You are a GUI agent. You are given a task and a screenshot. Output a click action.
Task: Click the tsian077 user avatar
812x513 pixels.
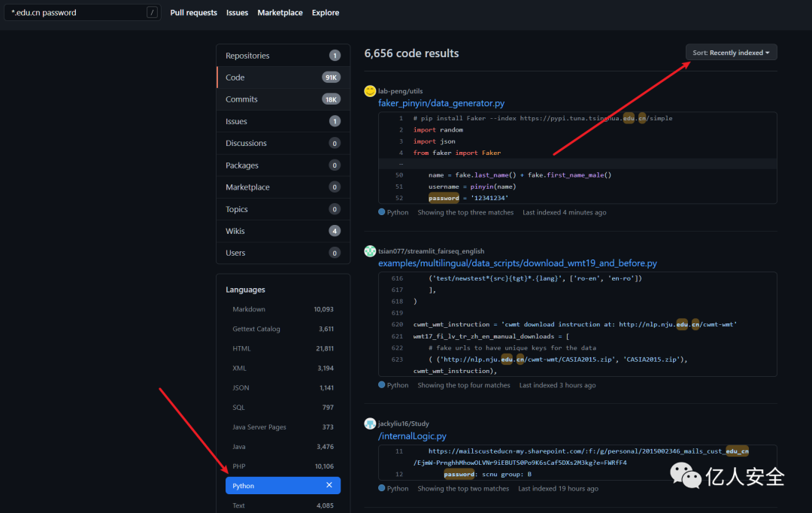point(370,251)
